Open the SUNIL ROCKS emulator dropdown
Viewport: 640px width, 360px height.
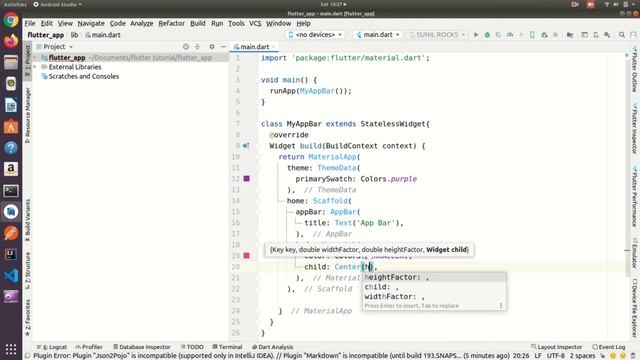(437, 35)
